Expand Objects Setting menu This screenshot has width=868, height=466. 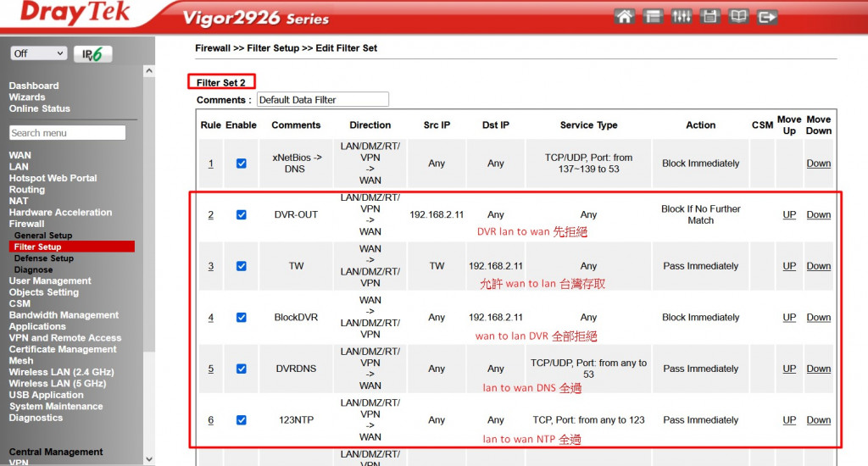(x=44, y=292)
